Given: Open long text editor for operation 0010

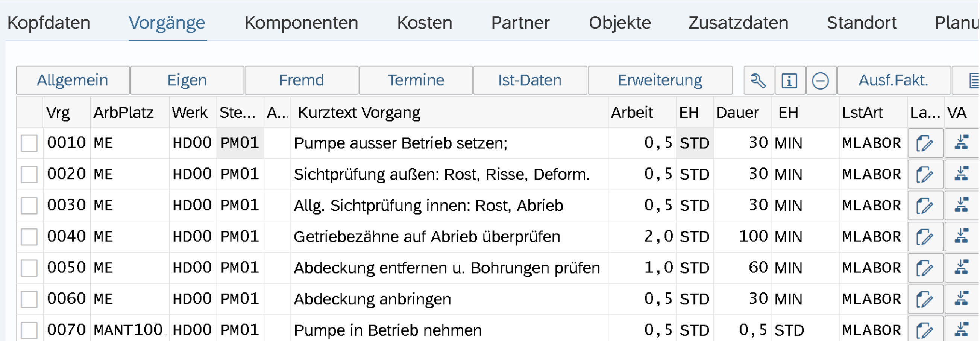Looking at the screenshot, I should [925, 143].
